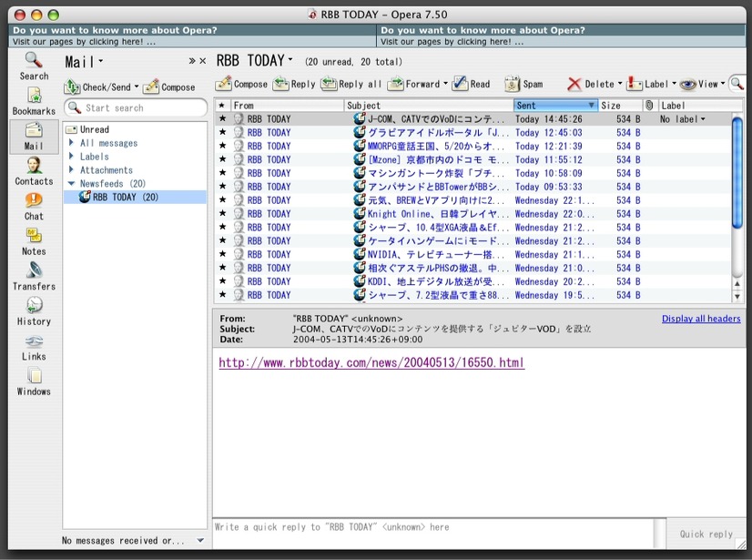Click the scroll down arrow of message list

737,297
